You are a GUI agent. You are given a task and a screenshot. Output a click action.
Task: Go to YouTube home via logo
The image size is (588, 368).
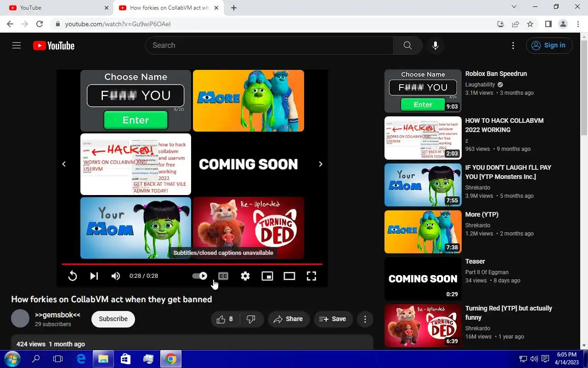pos(54,46)
